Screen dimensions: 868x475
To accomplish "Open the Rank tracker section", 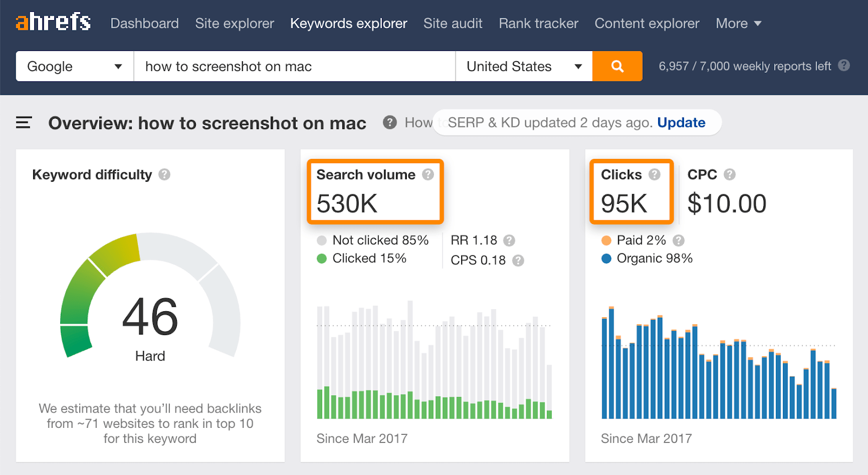I will (538, 23).
